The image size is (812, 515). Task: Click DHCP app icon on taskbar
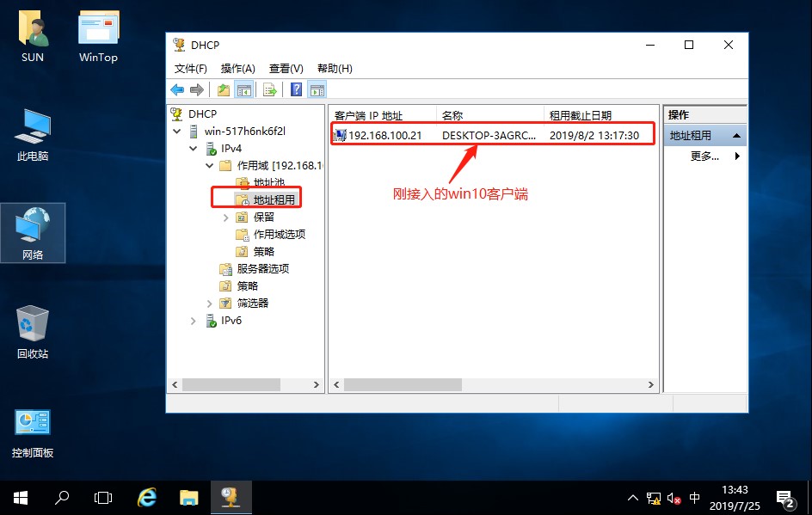231,498
